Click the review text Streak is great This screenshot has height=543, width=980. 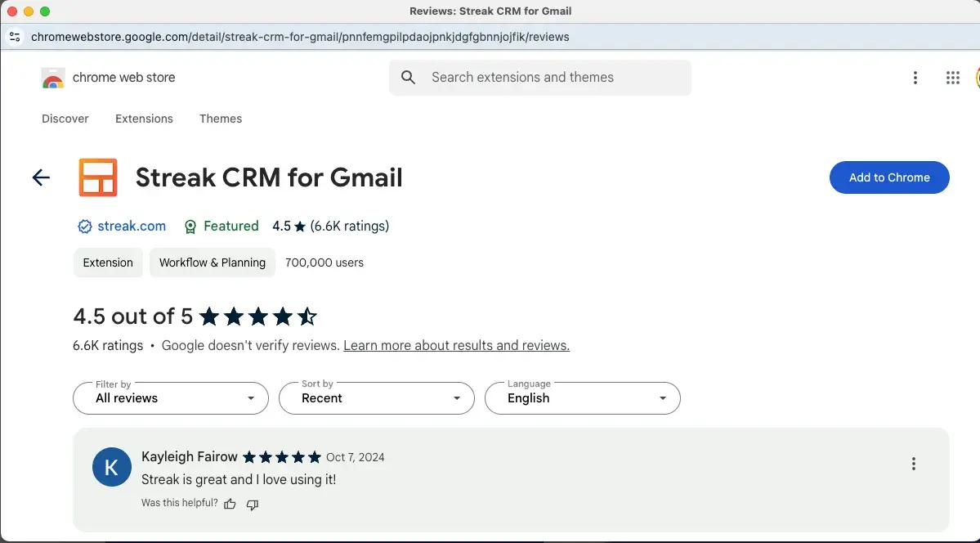pyautogui.click(x=239, y=480)
